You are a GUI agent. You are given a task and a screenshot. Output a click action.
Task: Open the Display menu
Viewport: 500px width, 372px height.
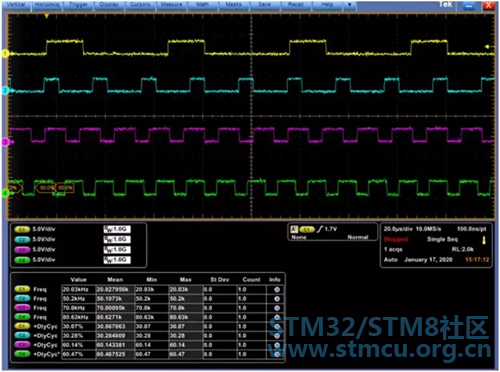(x=109, y=5)
